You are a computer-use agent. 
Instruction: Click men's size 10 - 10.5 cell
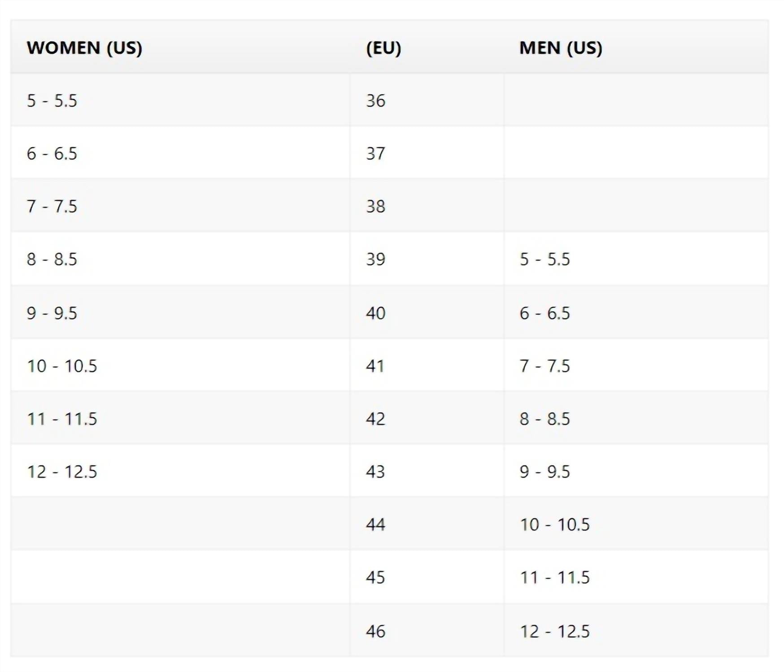555,525
